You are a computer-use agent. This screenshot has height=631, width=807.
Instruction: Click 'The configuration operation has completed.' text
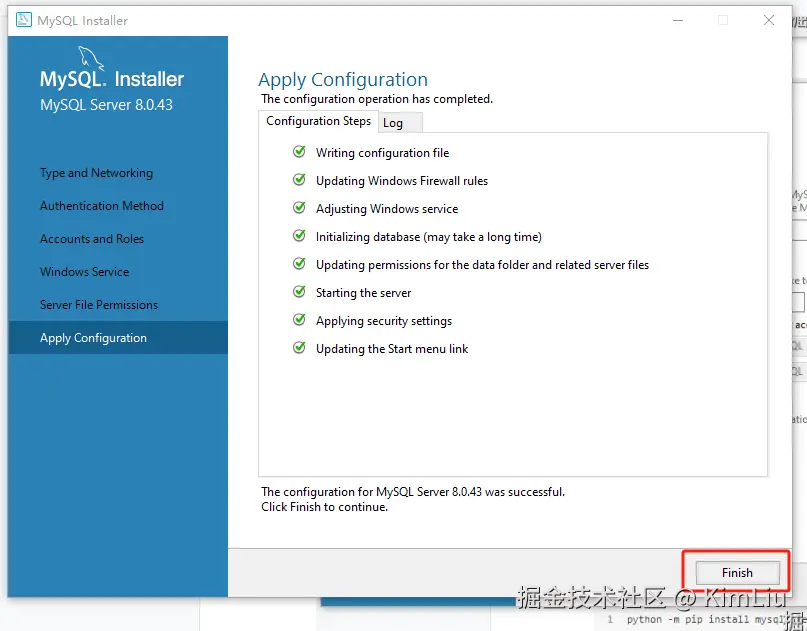(x=377, y=99)
